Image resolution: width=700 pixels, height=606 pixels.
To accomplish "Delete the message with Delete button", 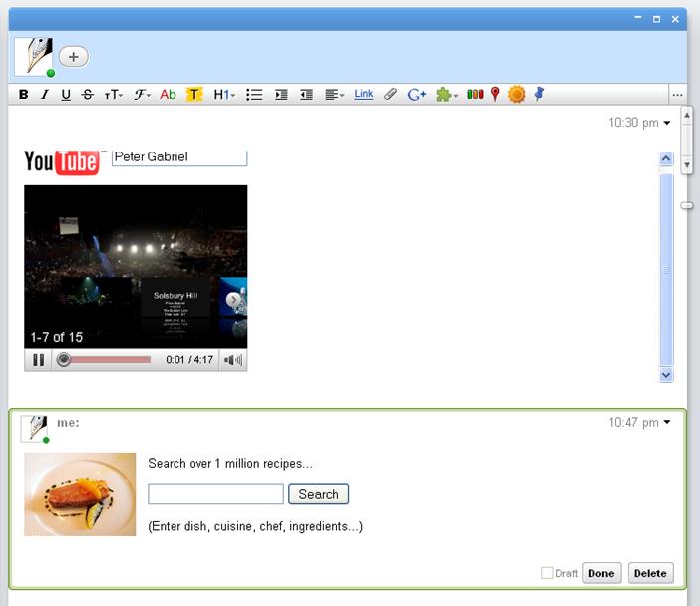I will point(650,573).
